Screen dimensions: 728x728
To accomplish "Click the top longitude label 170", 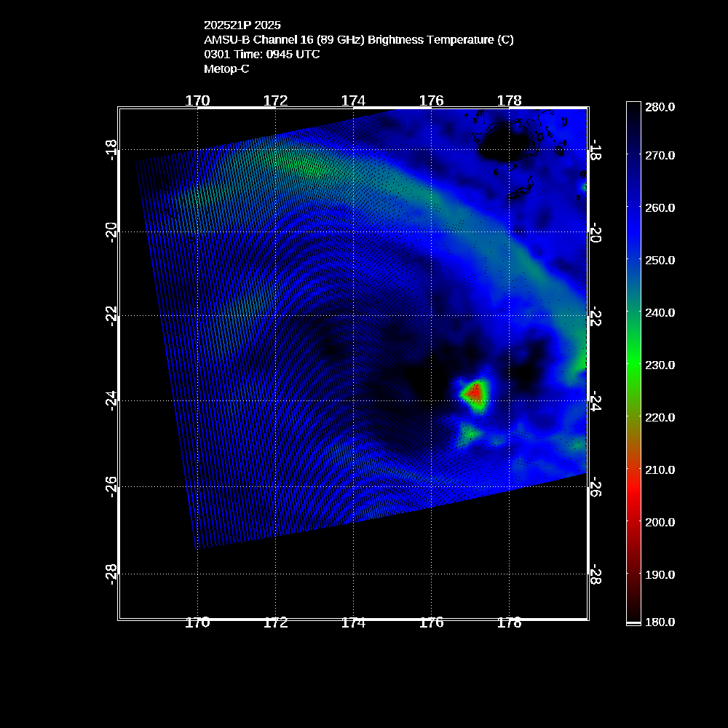I will pos(197,100).
